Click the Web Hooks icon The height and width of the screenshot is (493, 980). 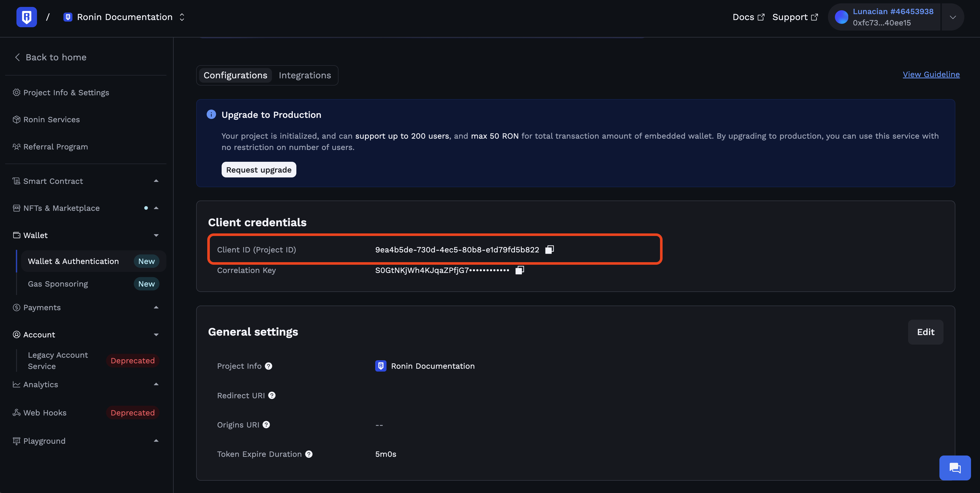tap(16, 413)
